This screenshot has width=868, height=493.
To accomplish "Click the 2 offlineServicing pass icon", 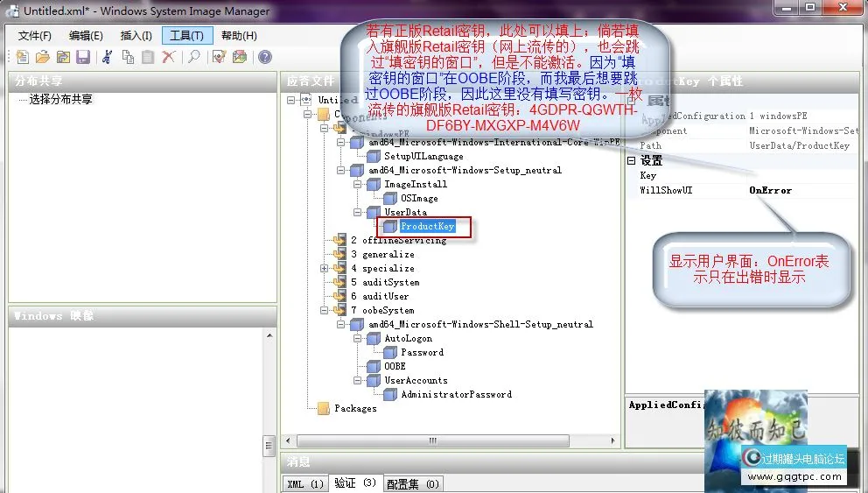I will pos(339,240).
